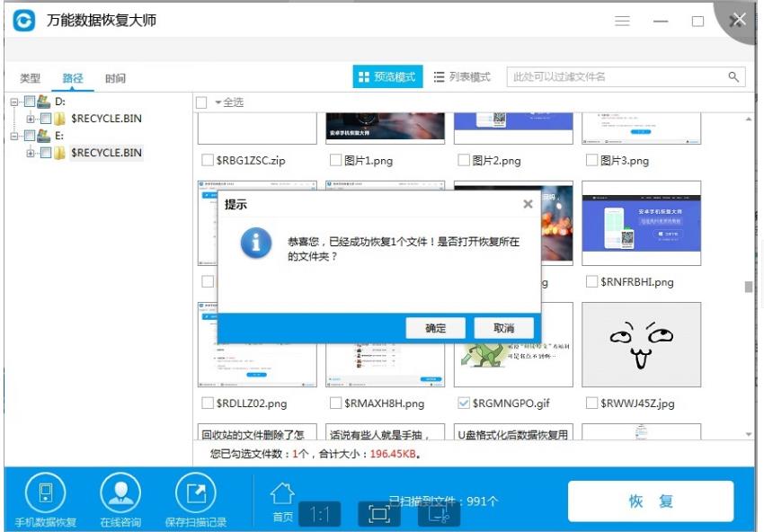Screen dimensions: 764x532
Task: Click the fullscreen preview frame icon
Action: [x=379, y=512]
